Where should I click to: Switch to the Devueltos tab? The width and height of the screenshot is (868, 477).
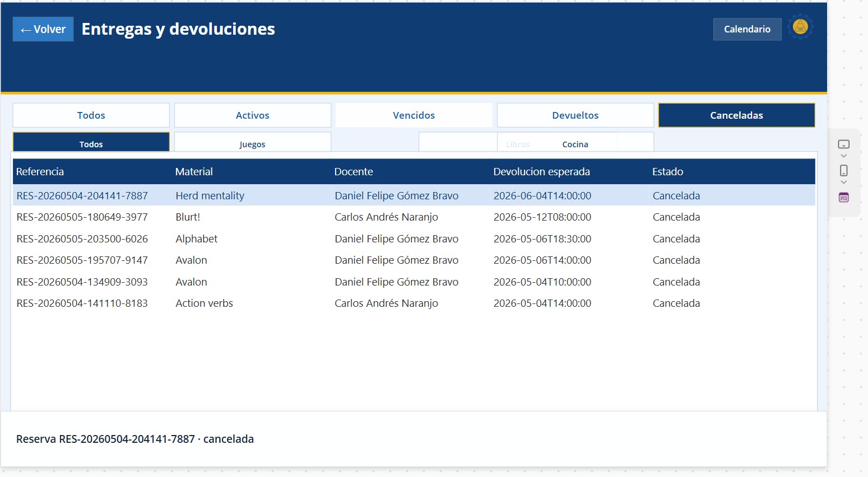(x=575, y=115)
